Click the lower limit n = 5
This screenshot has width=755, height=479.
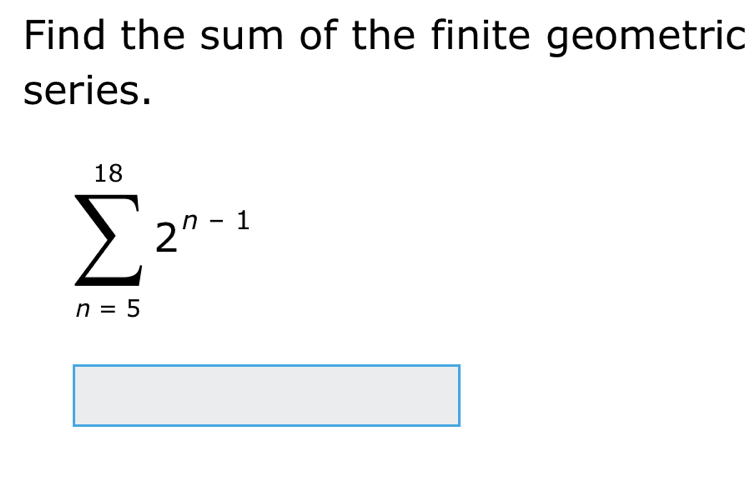[x=108, y=310]
